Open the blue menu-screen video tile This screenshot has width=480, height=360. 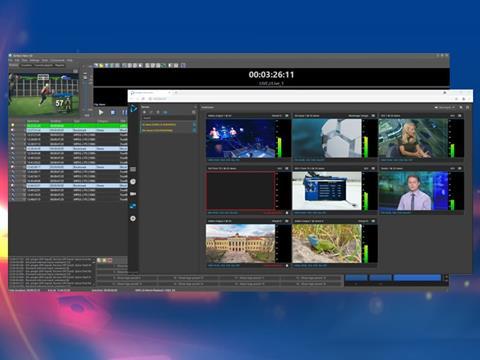coord(327,191)
